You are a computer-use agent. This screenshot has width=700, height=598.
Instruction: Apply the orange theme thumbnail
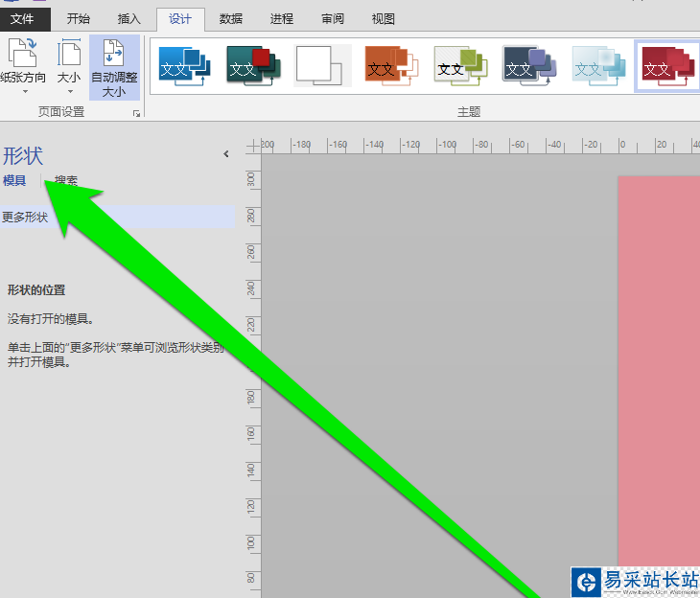tap(391, 66)
